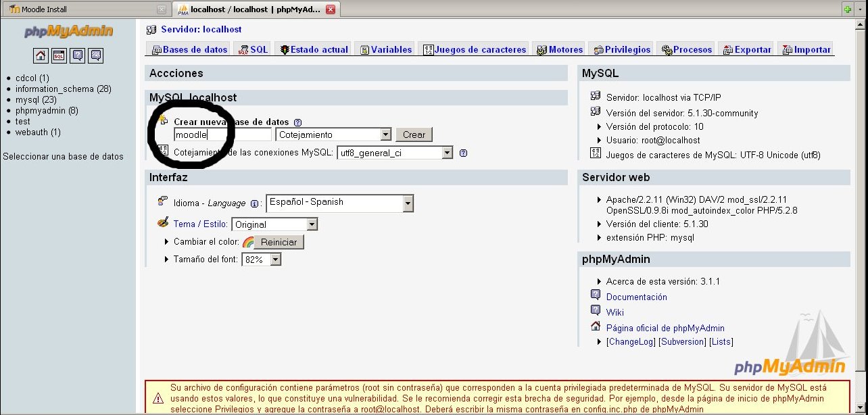This screenshot has height=415, width=868.
Task: Click help icon next to the utf8_general_ci collation
Action: [x=463, y=153]
